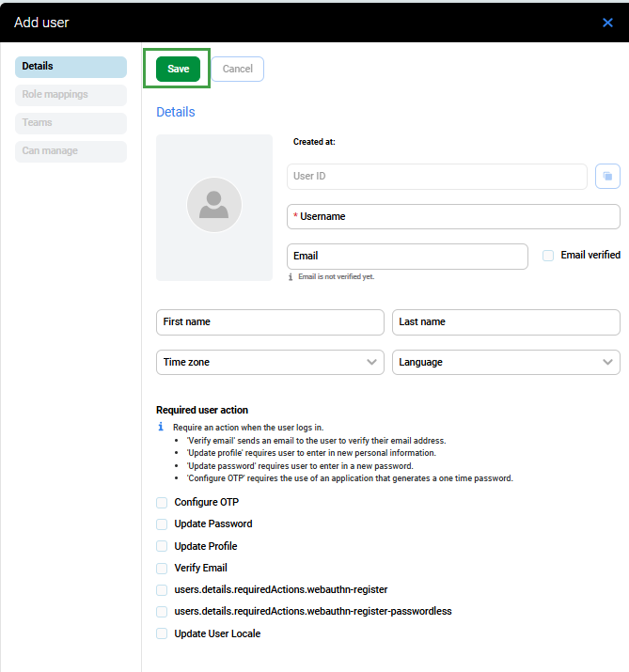Toggle the Update User Locale checkbox

(x=162, y=633)
